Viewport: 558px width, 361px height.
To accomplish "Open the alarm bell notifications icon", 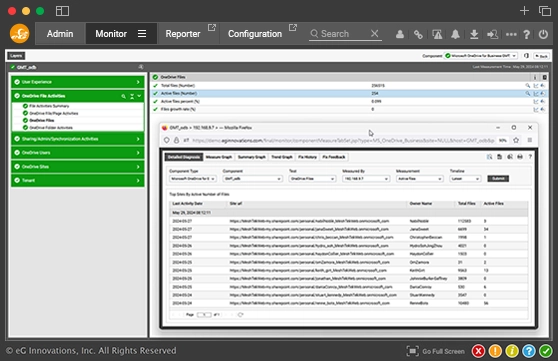I will pos(455,34).
